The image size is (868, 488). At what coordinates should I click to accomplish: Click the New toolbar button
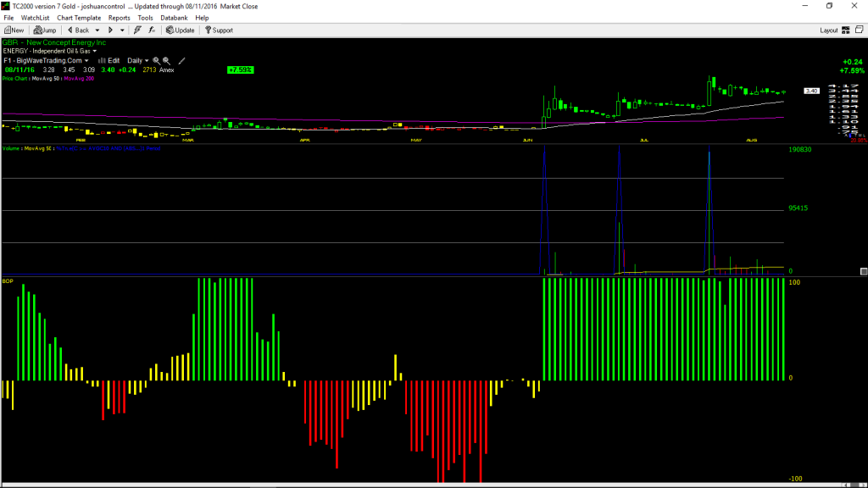[14, 30]
